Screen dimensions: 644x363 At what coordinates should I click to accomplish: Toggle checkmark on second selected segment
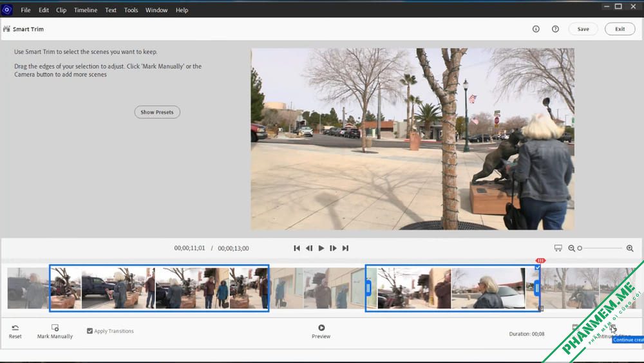537,268
